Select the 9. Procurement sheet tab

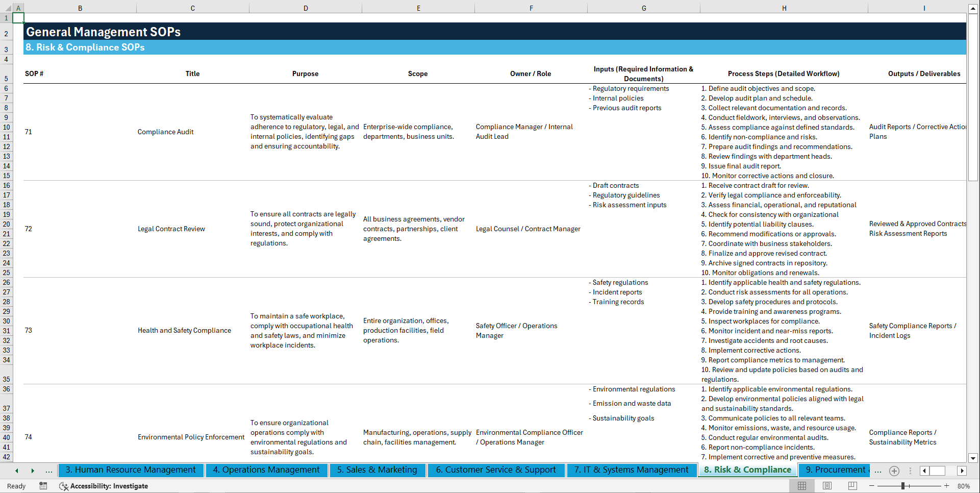834,470
